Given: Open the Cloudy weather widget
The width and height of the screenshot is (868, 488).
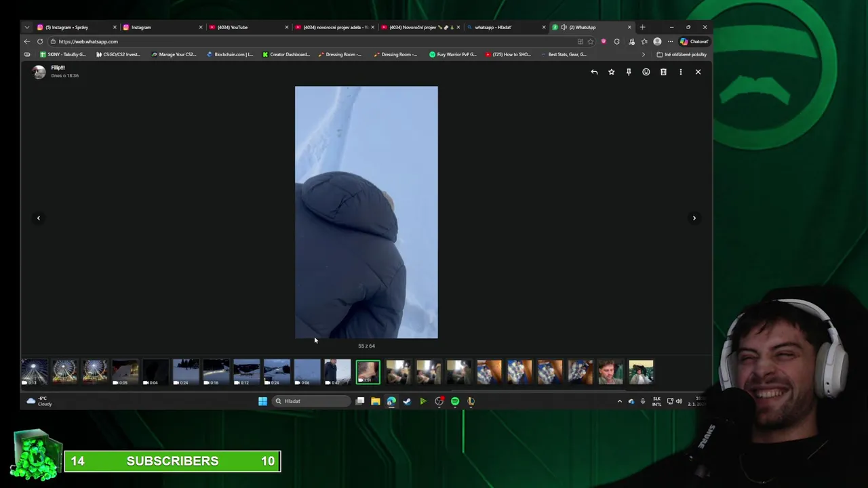Looking at the screenshot, I should point(39,401).
